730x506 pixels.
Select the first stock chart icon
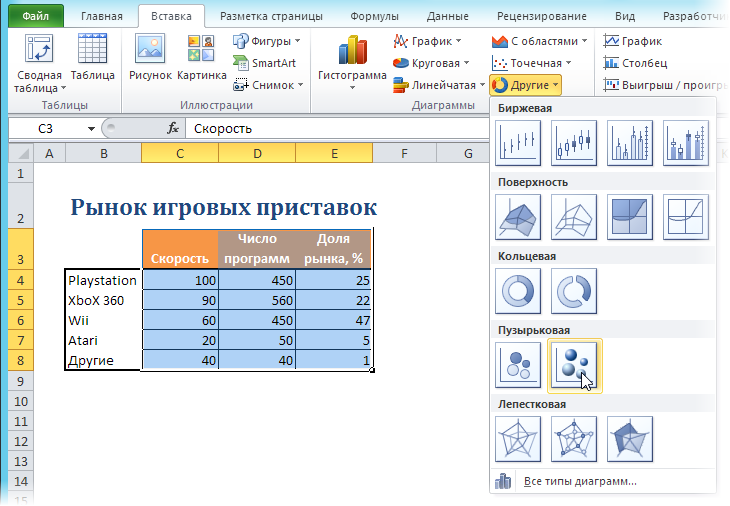(518, 143)
